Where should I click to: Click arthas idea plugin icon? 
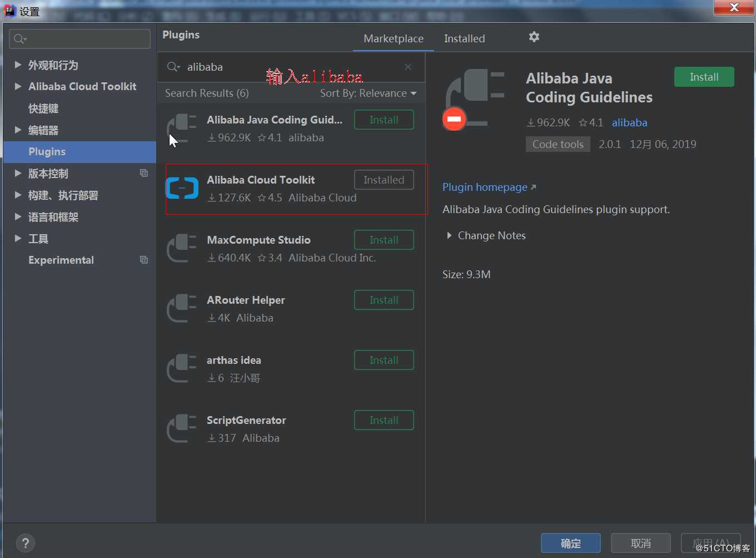182,369
